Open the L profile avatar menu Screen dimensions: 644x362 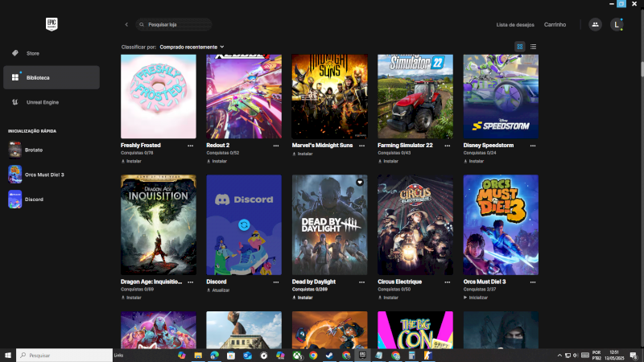click(x=617, y=25)
